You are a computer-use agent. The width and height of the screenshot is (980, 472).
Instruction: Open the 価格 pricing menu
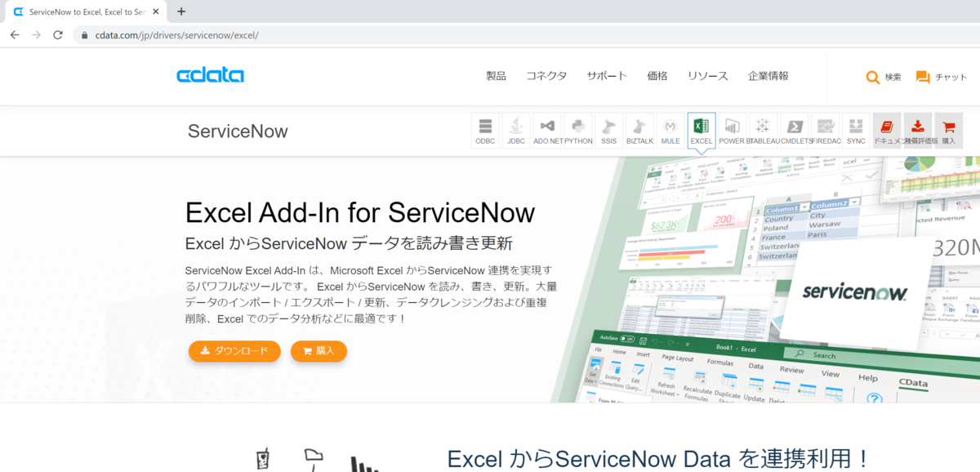pyautogui.click(x=657, y=75)
